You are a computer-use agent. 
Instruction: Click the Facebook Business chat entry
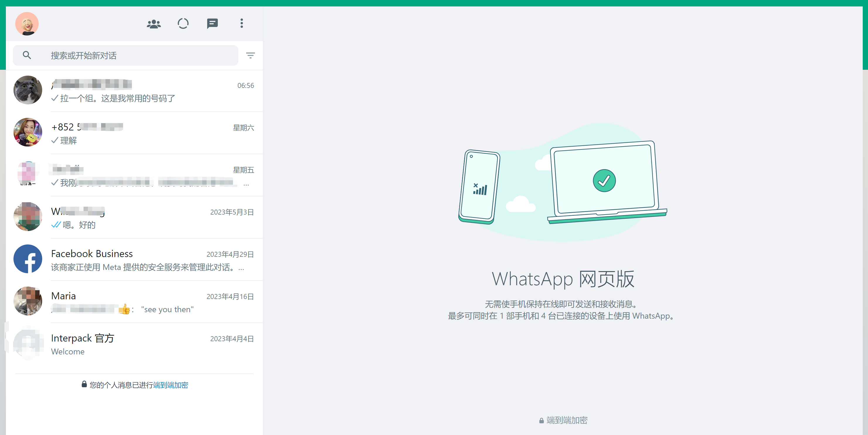(x=135, y=260)
